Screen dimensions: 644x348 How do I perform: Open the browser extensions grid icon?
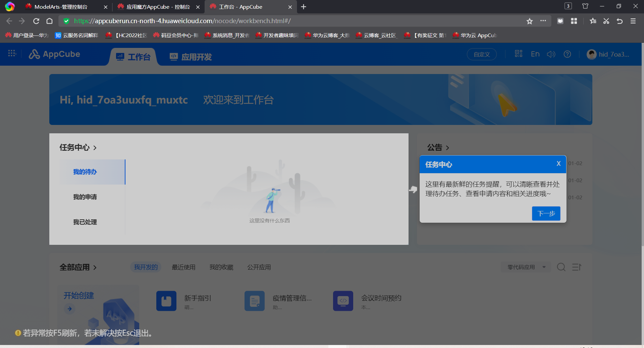click(574, 21)
